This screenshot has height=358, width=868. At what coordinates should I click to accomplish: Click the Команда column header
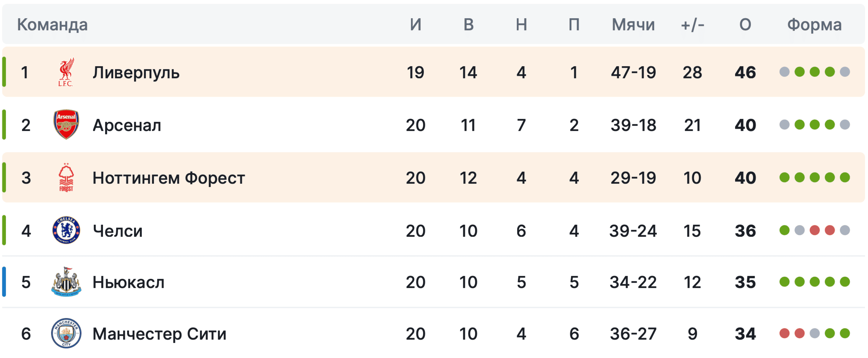pos(52,25)
